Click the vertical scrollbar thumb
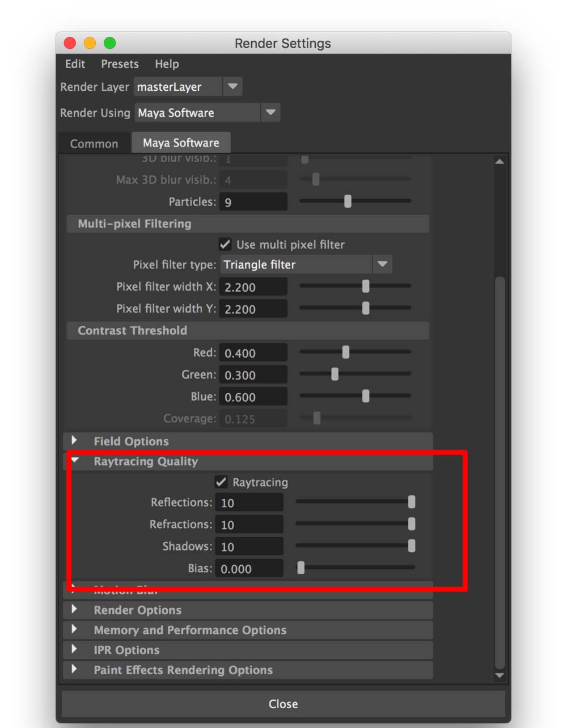 500,473
